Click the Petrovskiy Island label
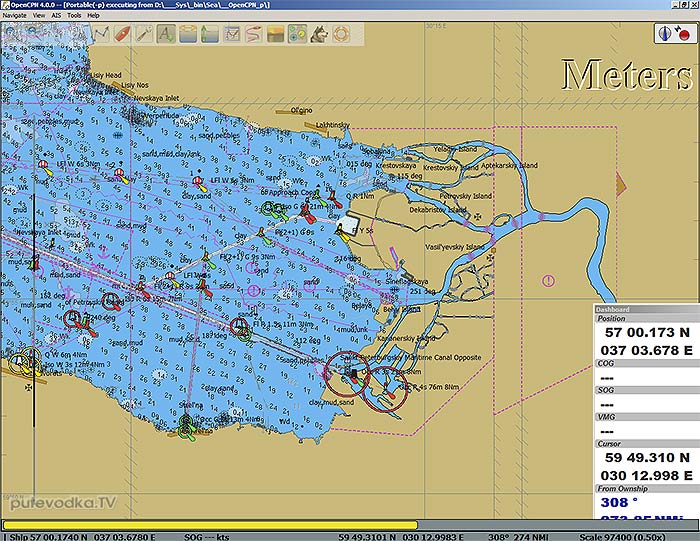The height and width of the screenshot is (541, 700). pyautogui.click(x=466, y=196)
